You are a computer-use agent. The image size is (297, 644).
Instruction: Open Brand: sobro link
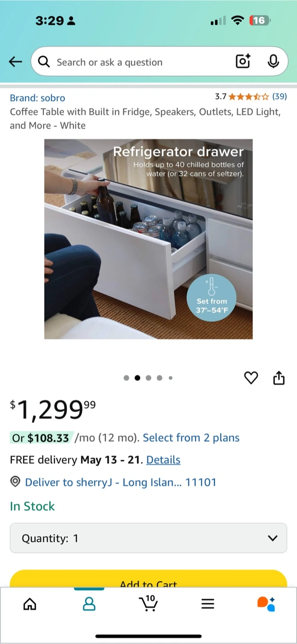(38, 98)
